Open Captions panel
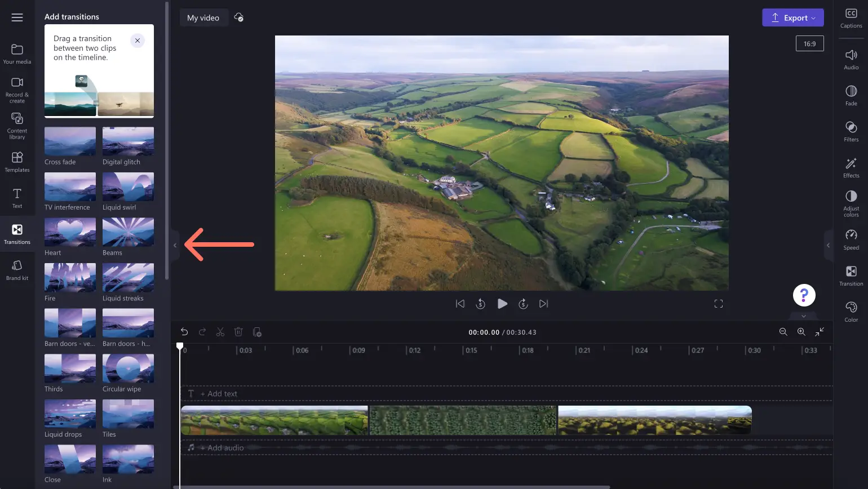 tap(851, 18)
